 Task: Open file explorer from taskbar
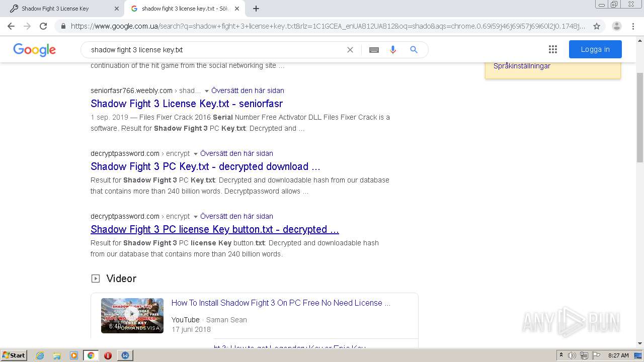pos(57,355)
